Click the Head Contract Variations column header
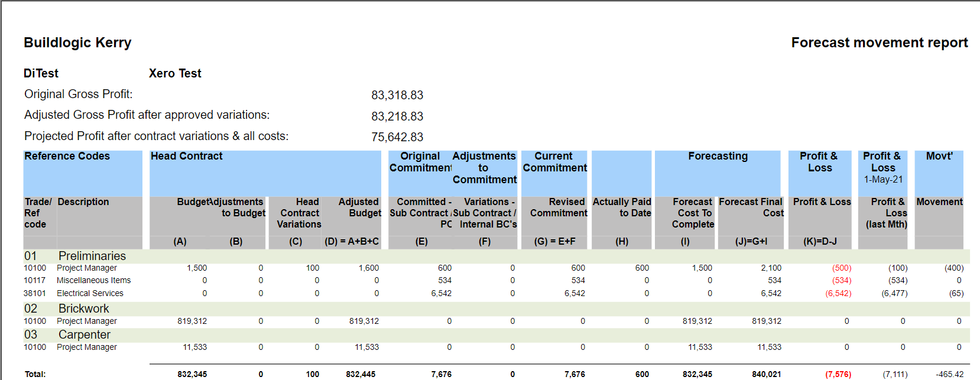The width and height of the screenshot is (980, 380). click(299, 213)
